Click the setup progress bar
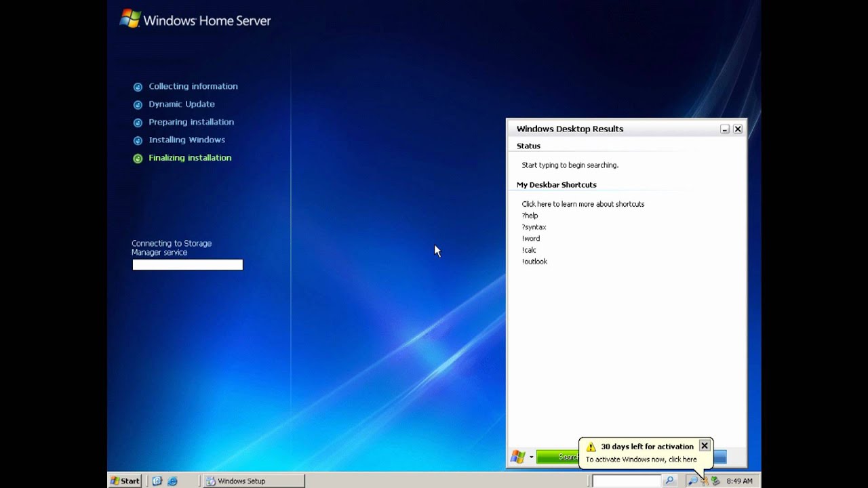This screenshot has height=488, width=868. pos(187,265)
